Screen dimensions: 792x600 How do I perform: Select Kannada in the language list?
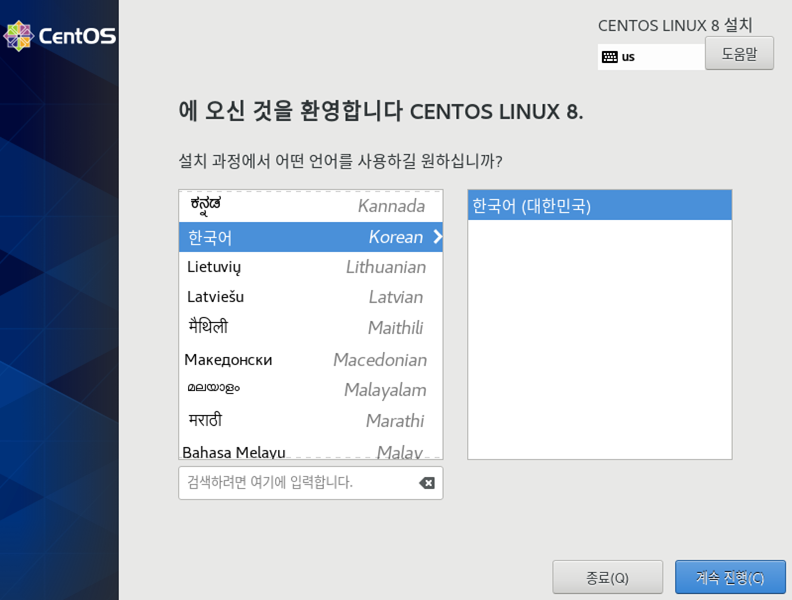coord(311,206)
